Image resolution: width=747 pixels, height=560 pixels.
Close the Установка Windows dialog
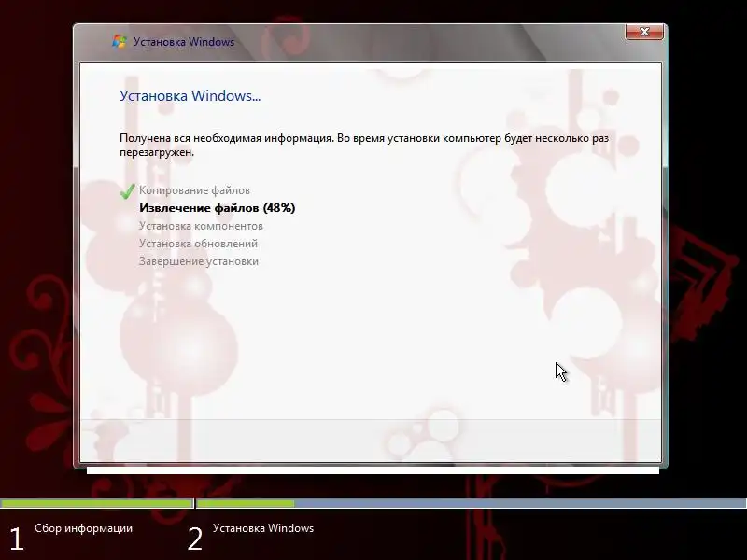(644, 32)
